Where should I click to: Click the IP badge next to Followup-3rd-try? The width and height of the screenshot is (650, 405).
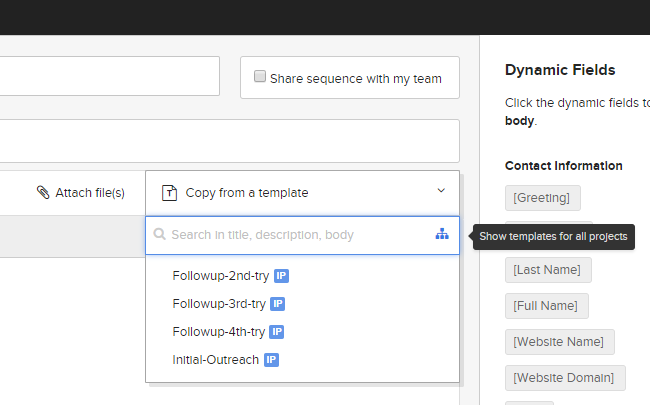pos(277,304)
